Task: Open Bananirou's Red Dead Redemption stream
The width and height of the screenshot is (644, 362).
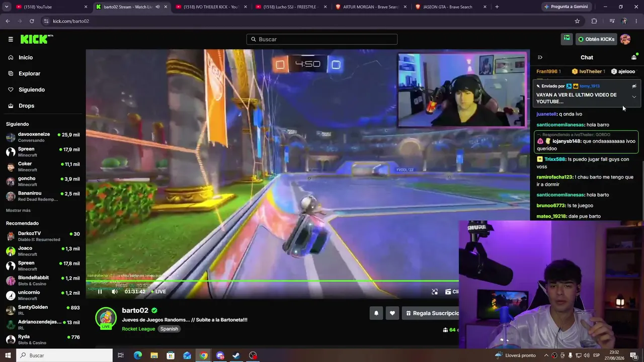Action: point(43,196)
